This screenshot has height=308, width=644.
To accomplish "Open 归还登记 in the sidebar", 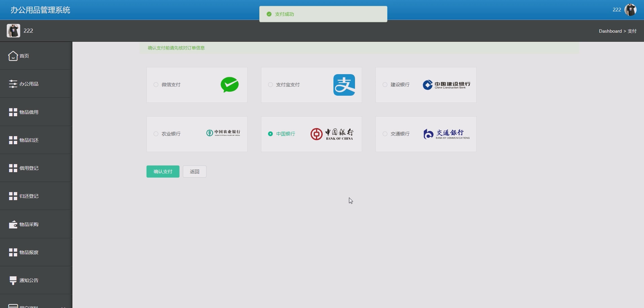I will pos(36,196).
